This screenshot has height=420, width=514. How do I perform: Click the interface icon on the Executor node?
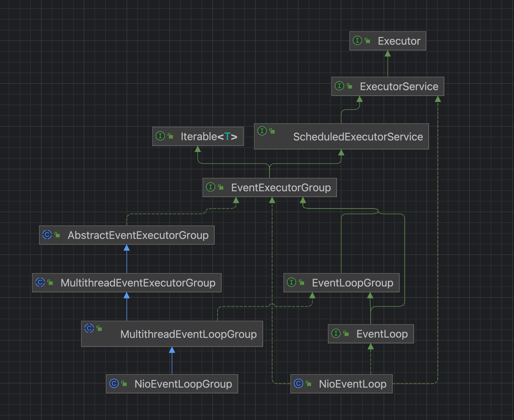tap(357, 41)
